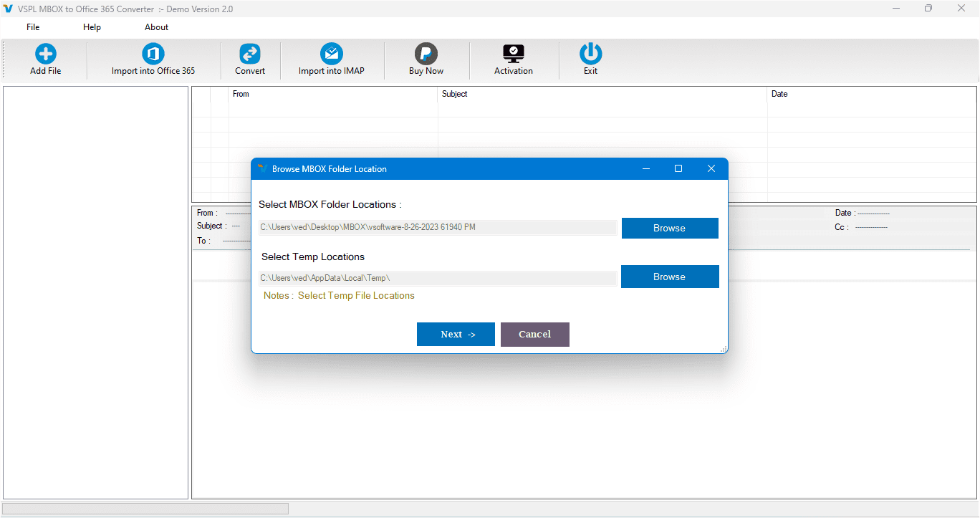Click the dialog's V logo icon
The width and height of the screenshot is (980, 518).
262,169
